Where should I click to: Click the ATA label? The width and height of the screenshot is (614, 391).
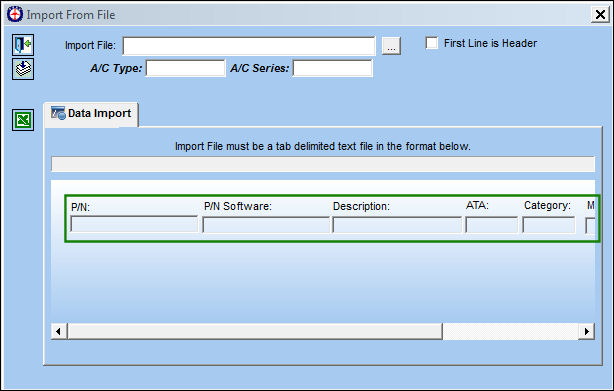[x=477, y=205]
